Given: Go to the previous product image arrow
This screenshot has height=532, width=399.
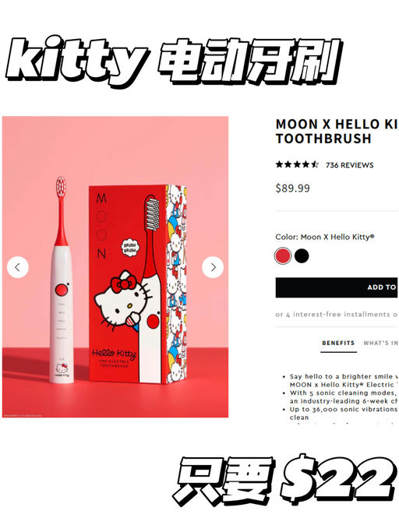Looking at the screenshot, I should pyautogui.click(x=18, y=267).
